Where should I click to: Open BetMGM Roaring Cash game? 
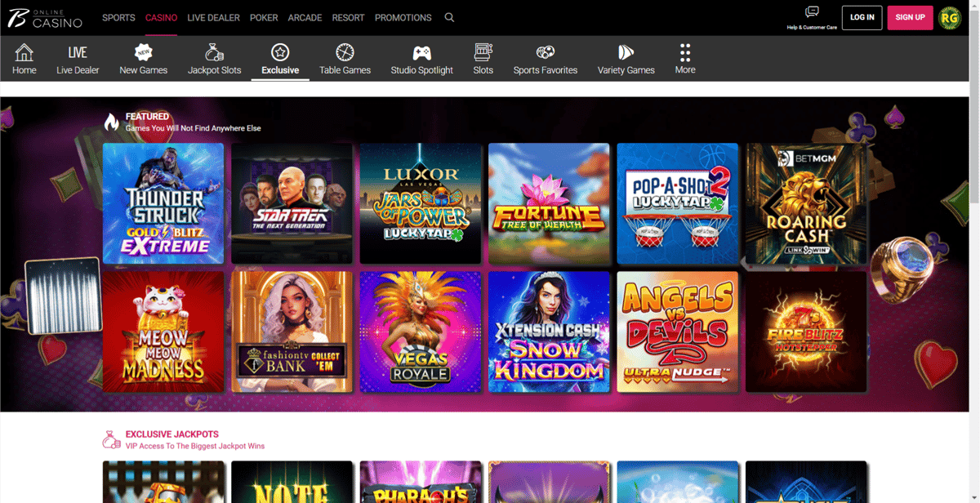(806, 204)
